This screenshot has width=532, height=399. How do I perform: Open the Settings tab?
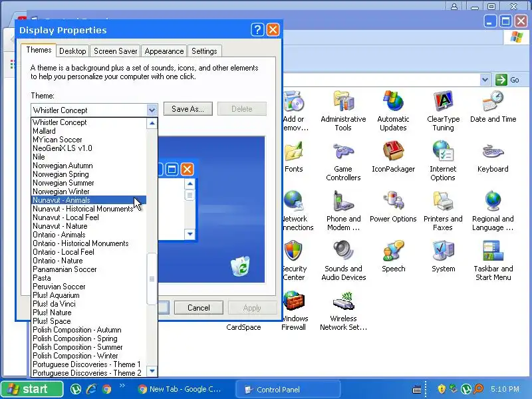204,51
